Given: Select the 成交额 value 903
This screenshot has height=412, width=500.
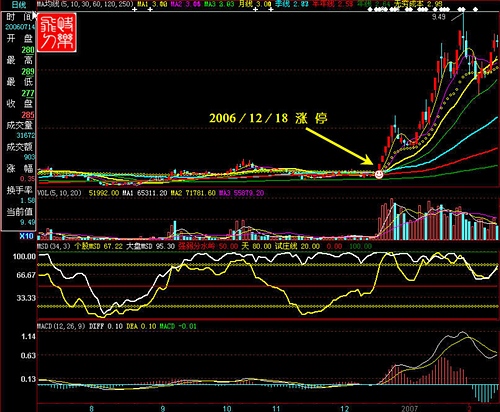Looking at the screenshot, I should point(29,157).
